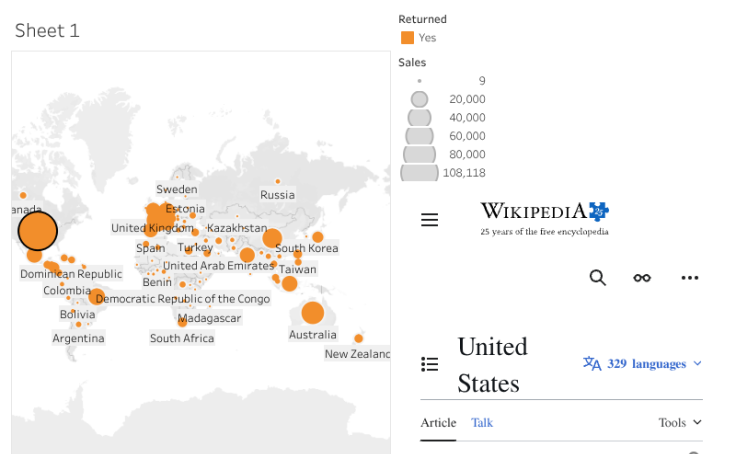Click the 108,118 sales legend circle
The width and height of the screenshot is (736, 454).
point(420,172)
